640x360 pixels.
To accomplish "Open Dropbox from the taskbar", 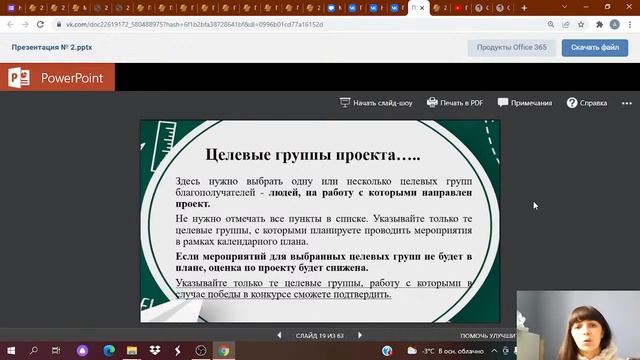I will click(x=155, y=351).
